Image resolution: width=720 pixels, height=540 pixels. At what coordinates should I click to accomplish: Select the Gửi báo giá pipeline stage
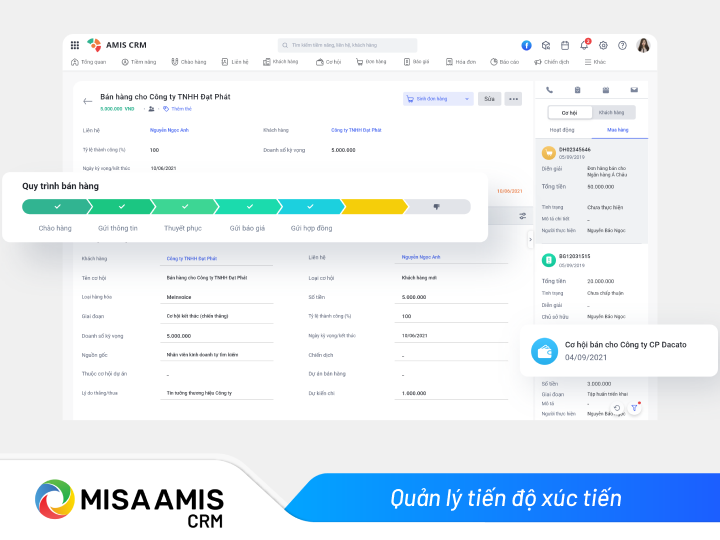coord(248,207)
